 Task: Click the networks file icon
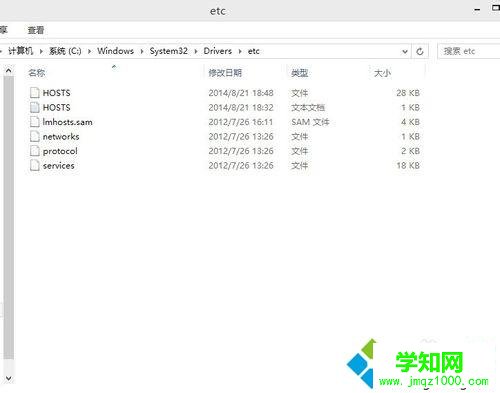pos(35,136)
